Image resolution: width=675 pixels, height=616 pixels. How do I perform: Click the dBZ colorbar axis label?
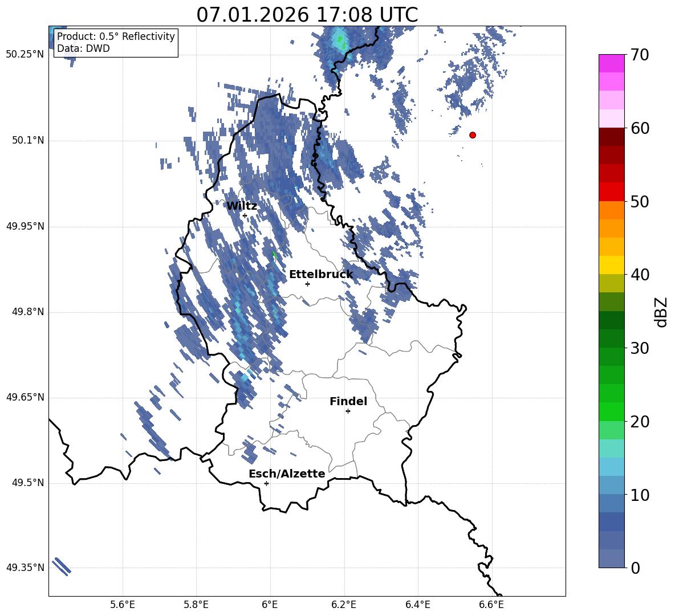point(662,312)
